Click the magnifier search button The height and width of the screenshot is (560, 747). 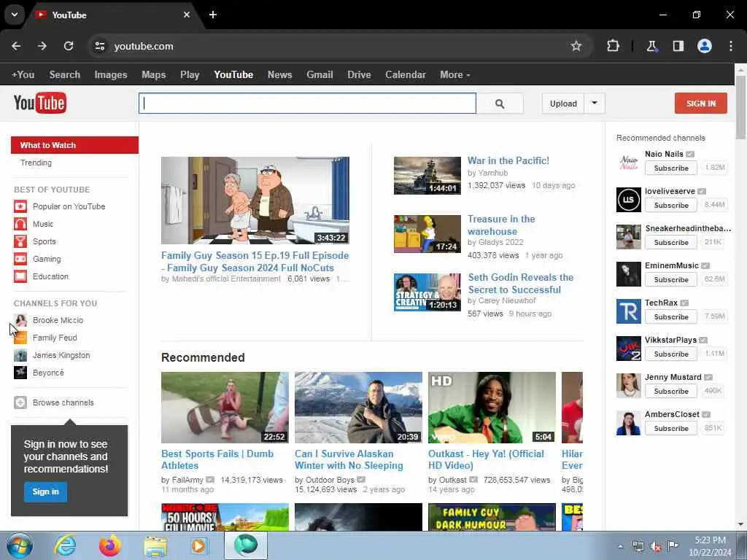499,104
